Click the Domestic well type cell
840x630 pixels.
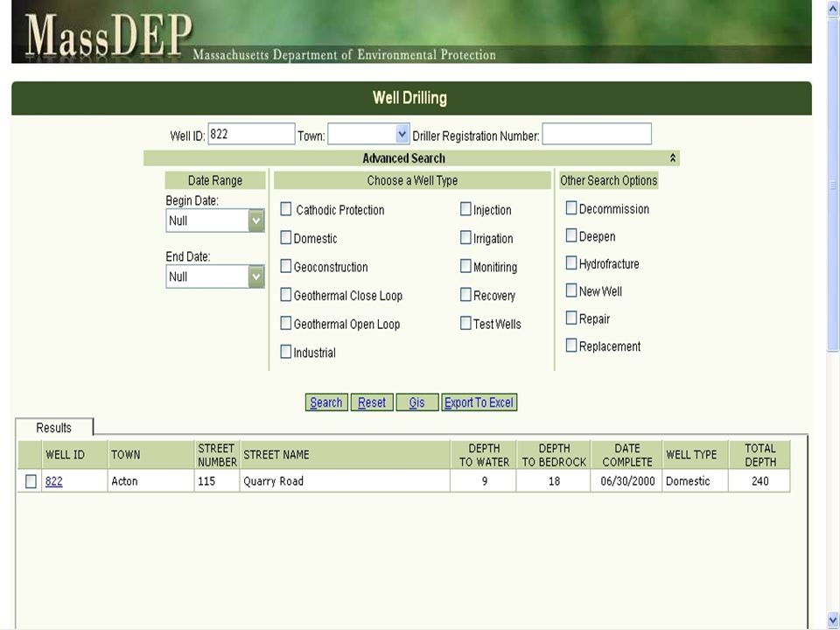[x=696, y=481]
